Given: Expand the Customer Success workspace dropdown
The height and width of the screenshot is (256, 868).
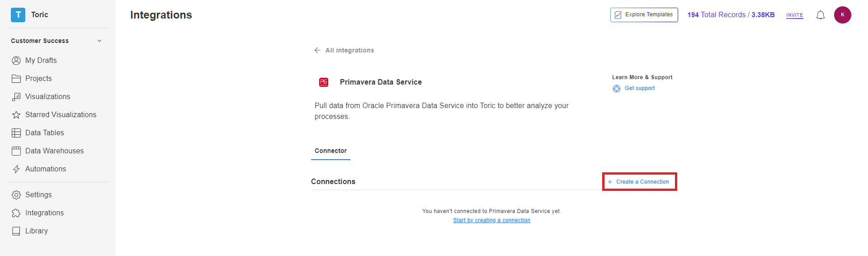Looking at the screenshot, I should coord(99,41).
